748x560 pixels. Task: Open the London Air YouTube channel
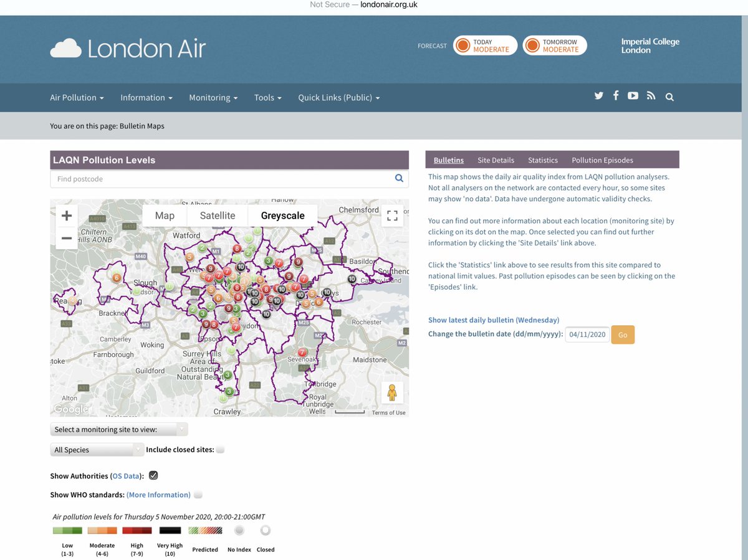pyautogui.click(x=633, y=95)
